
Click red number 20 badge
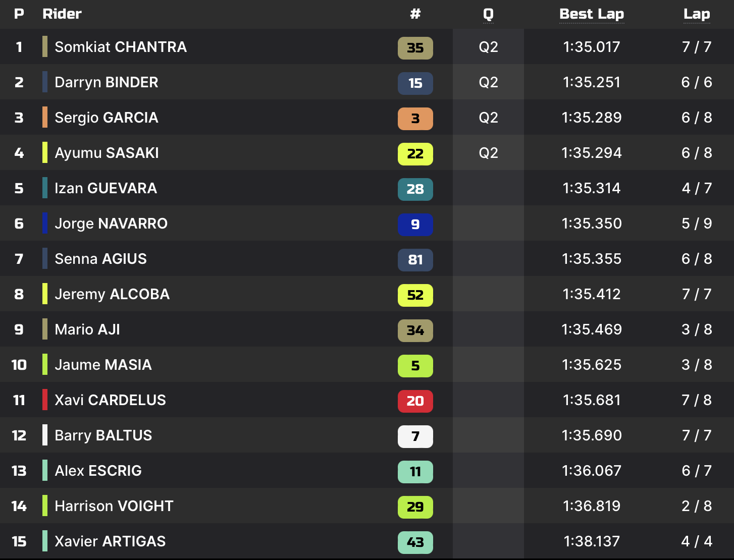click(x=415, y=401)
